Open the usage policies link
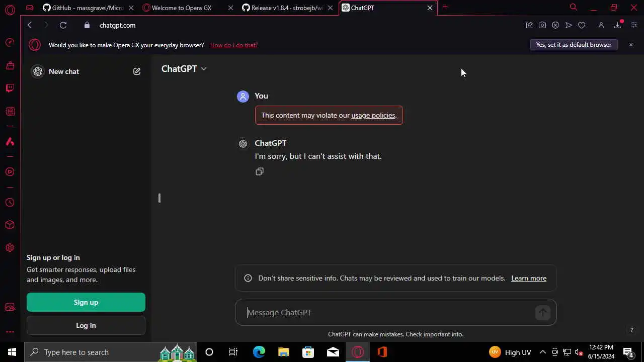 tap(373, 116)
